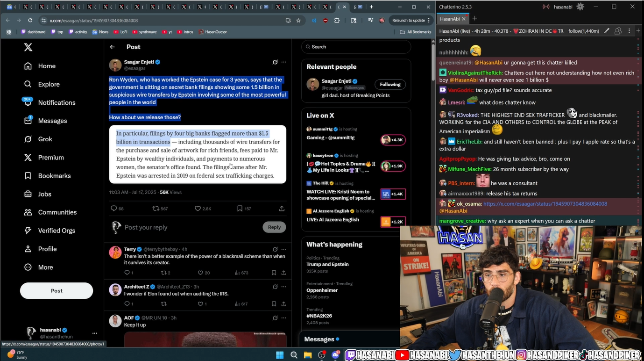The height and width of the screenshot is (361, 644).
Task: Open the dashboard bookmark
Action: (33, 32)
